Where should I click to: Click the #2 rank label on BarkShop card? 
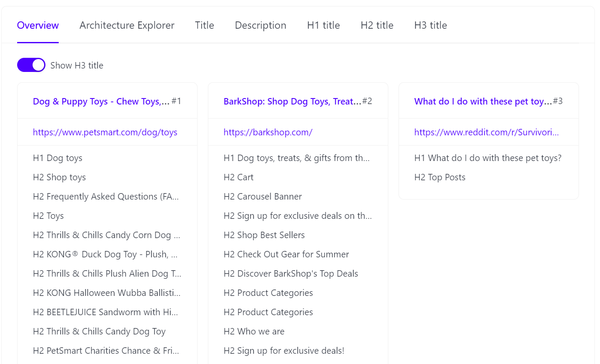click(x=367, y=101)
